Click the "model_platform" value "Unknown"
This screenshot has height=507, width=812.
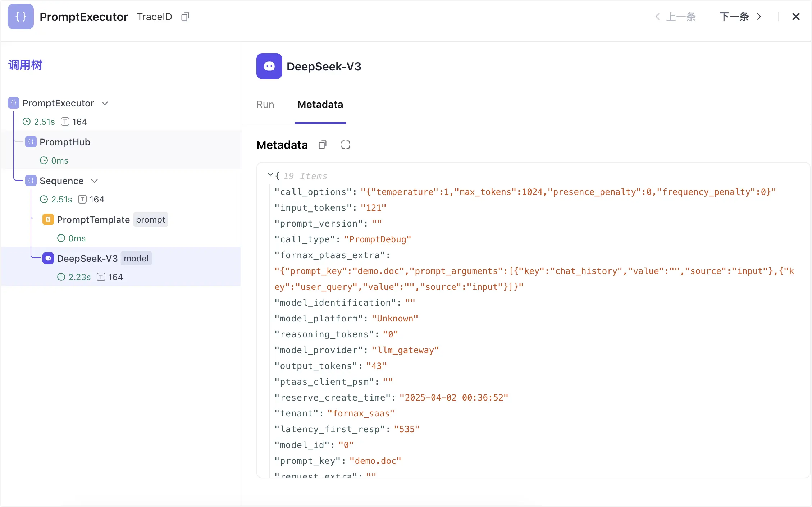395,319
